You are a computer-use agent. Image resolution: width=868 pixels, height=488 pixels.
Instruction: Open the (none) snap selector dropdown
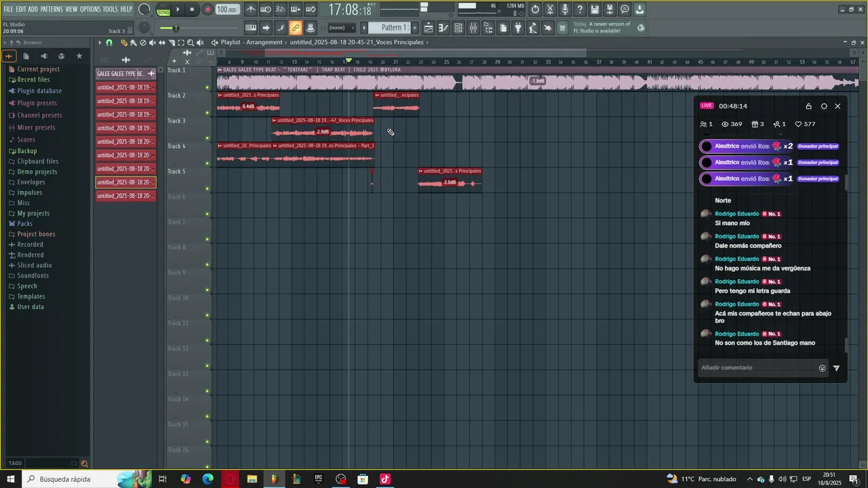click(x=342, y=28)
